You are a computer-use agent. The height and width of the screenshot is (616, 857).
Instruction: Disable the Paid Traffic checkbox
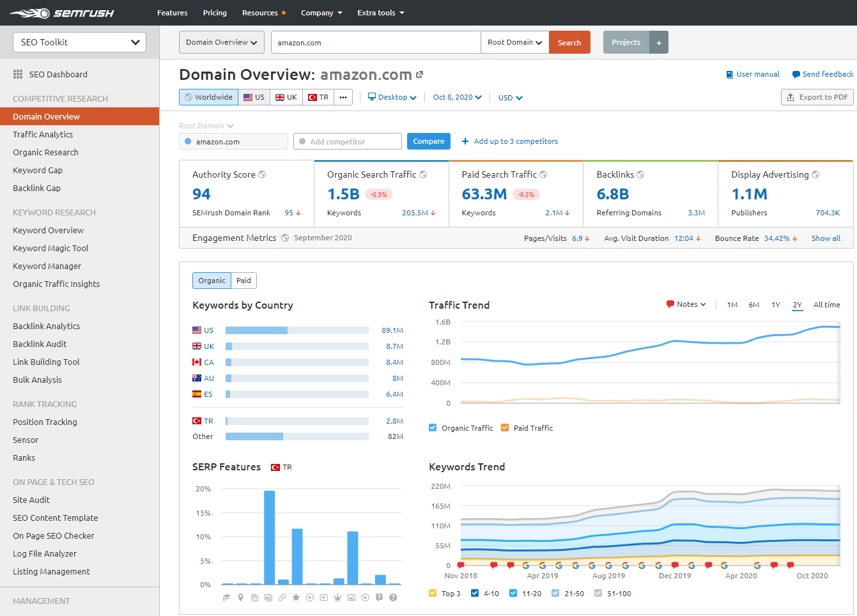[x=504, y=427]
